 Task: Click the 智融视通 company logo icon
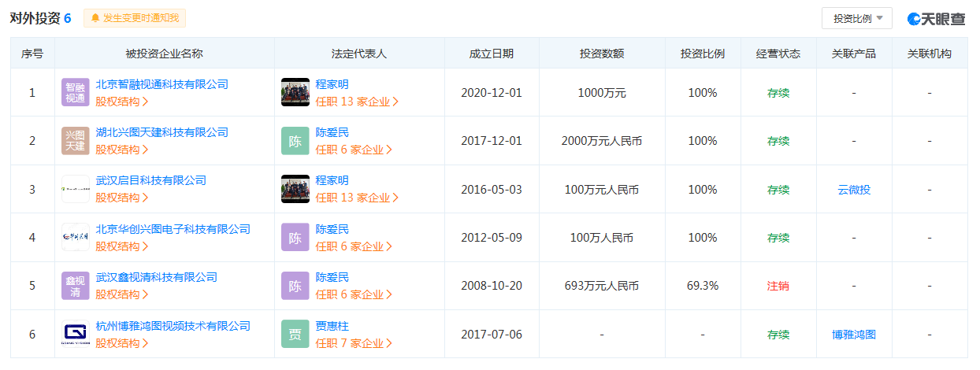click(x=76, y=92)
